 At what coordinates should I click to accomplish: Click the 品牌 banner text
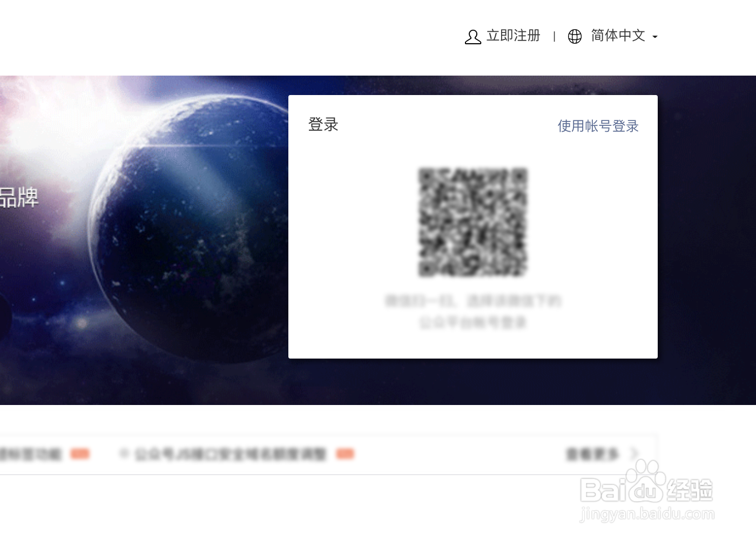(19, 197)
